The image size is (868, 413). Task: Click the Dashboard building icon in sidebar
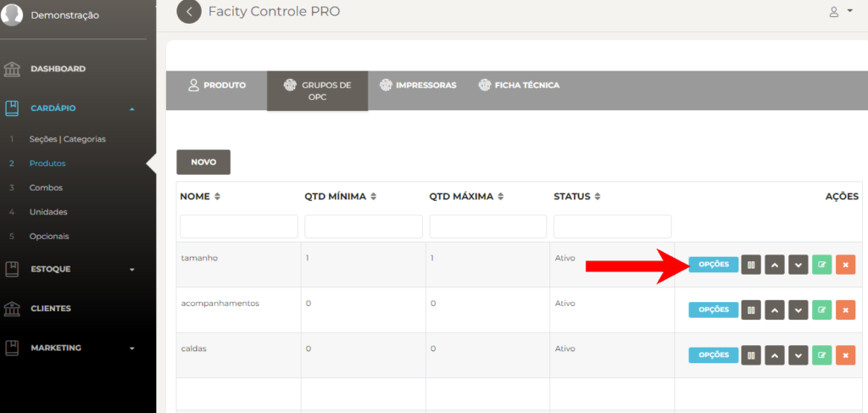point(12,70)
